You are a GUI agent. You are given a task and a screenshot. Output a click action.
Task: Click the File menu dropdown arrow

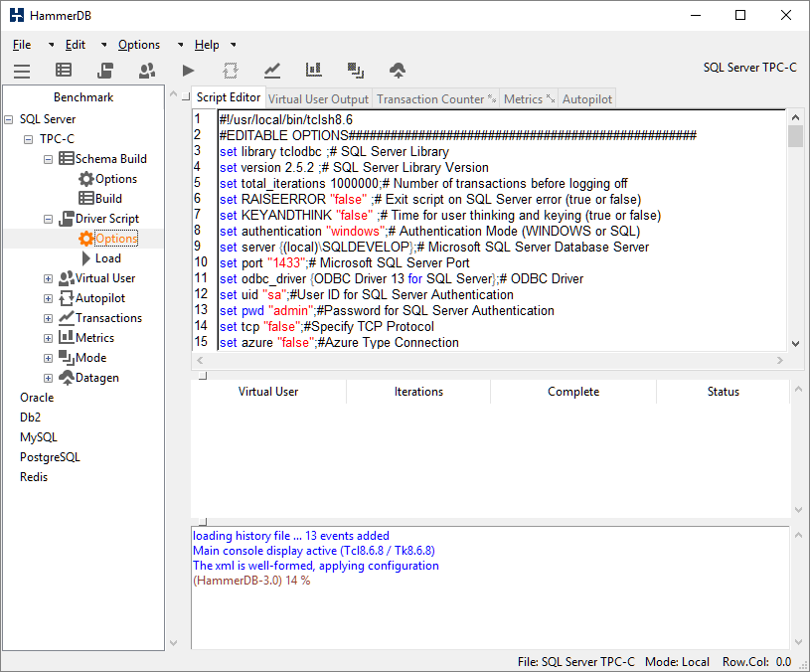click(x=51, y=45)
